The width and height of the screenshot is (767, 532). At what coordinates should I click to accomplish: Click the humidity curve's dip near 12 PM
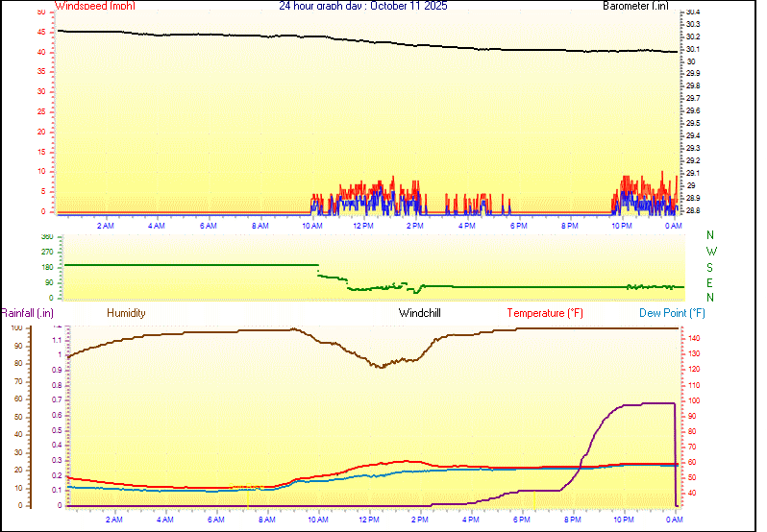pyautogui.click(x=382, y=366)
